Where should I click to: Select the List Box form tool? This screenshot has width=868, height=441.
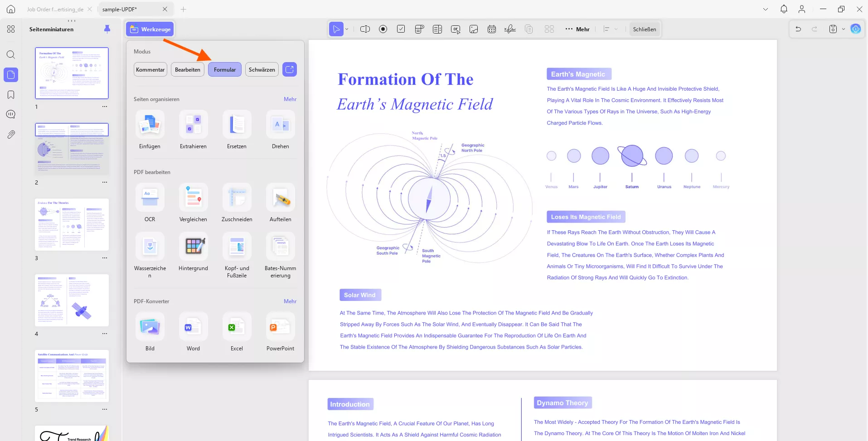tap(437, 29)
